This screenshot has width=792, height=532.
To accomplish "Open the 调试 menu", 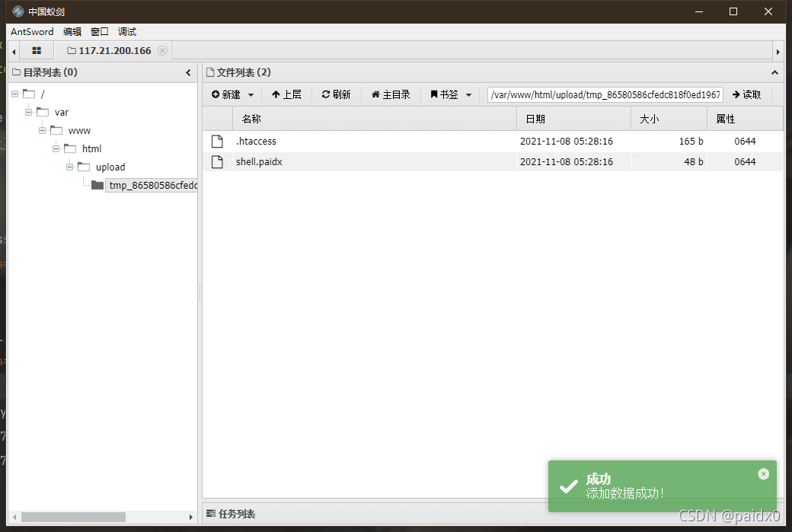I will click(127, 32).
